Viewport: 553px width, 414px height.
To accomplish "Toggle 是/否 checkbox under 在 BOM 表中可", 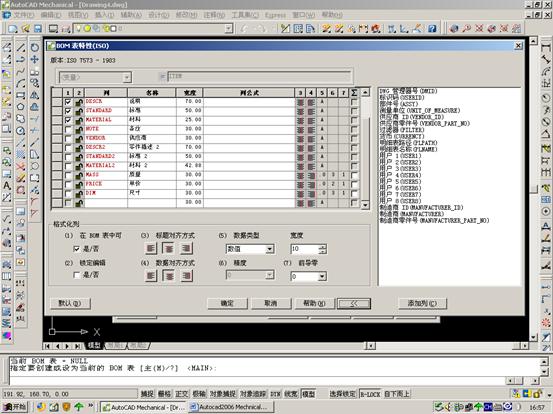I will [77, 249].
